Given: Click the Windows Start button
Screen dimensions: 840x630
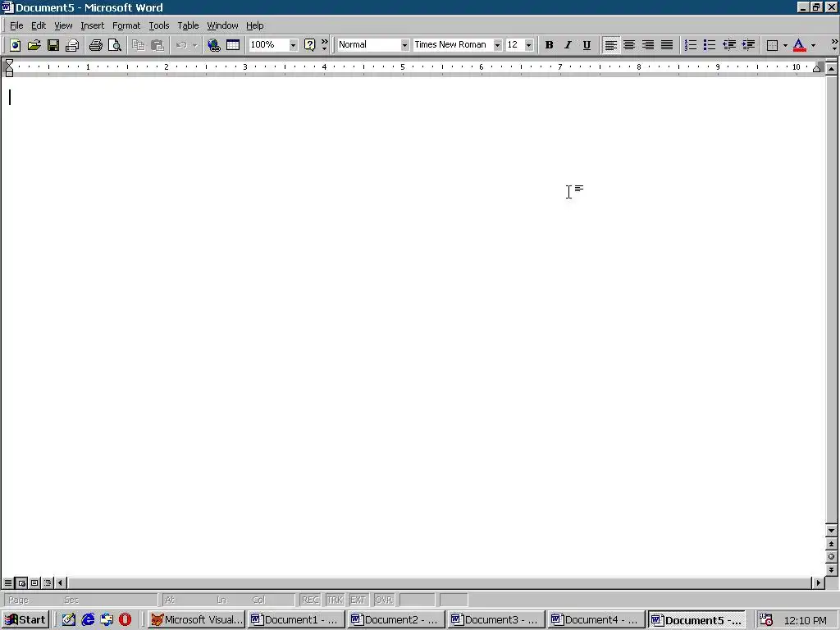Looking at the screenshot, I should click(25, 620).
